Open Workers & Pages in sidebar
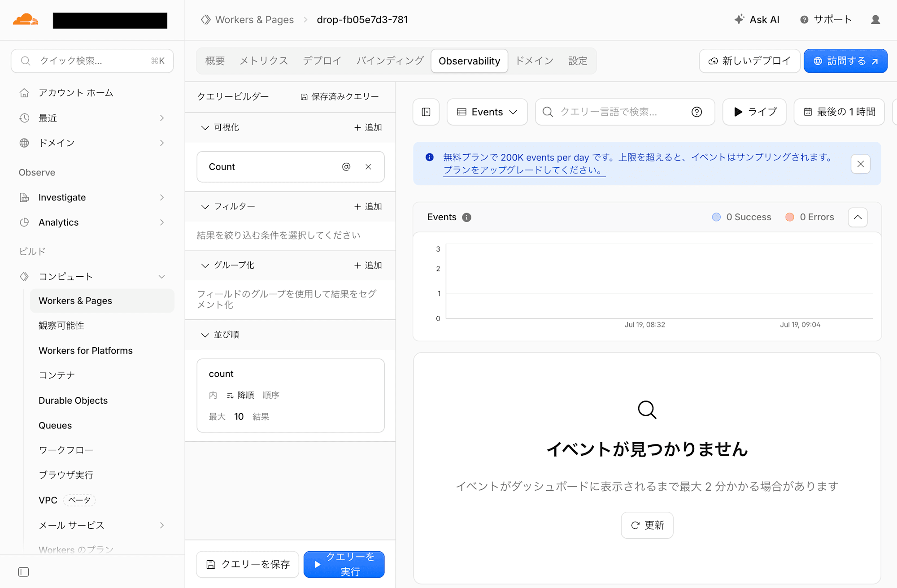The width and height of the screenshot is (897, 588). point(102,301)
